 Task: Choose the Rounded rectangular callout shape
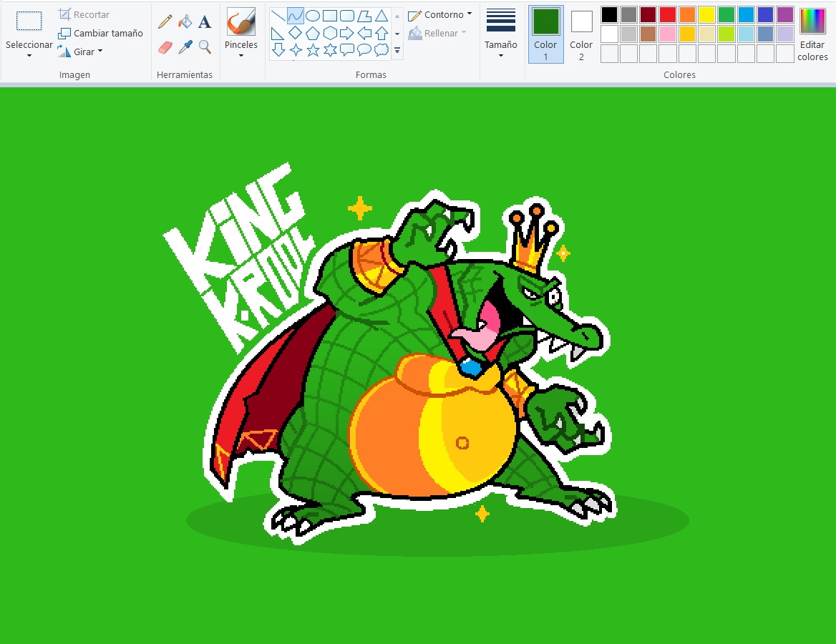pos(347,50)
